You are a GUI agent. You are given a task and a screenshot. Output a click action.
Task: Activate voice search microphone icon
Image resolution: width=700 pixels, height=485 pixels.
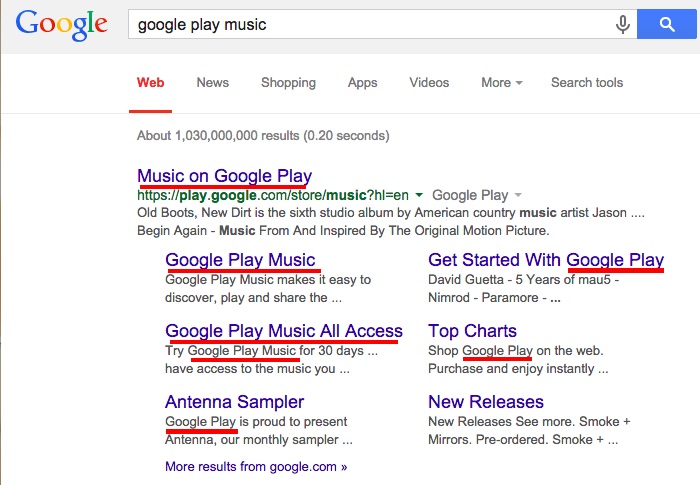click(622, 24)
